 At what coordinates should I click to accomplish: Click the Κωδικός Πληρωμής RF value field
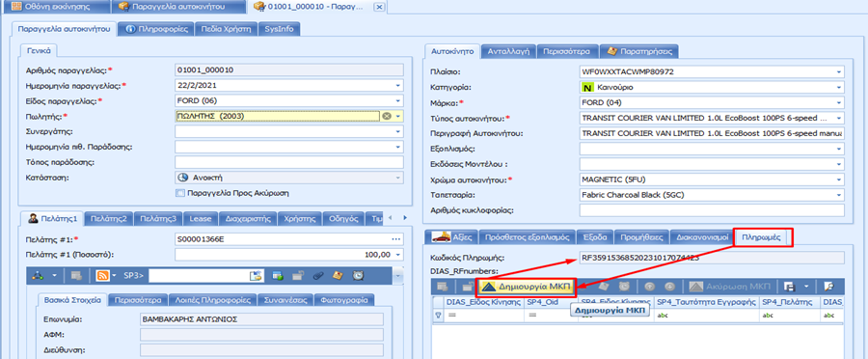(x=712, y=258)
